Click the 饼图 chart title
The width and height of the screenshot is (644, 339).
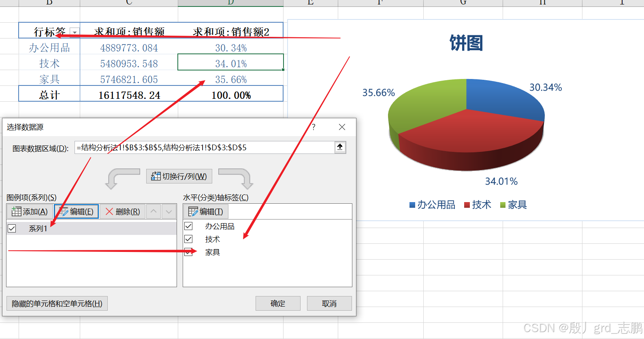pos(466,43)
